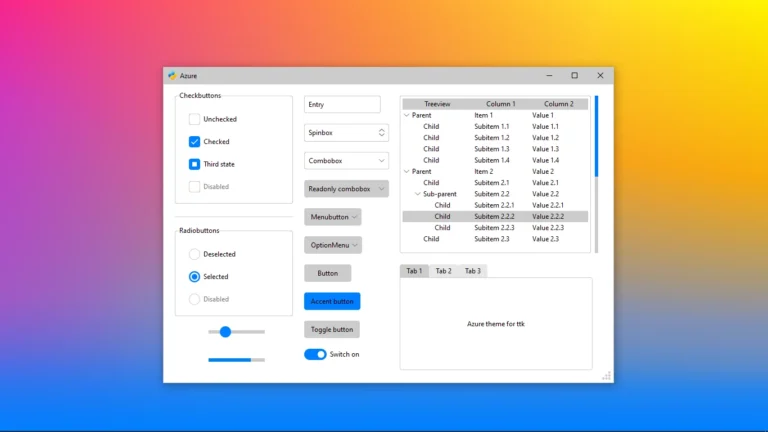Viewport: 768px width, 432px height.
Task: Click the Toggle button
Action: coord(332,330)
